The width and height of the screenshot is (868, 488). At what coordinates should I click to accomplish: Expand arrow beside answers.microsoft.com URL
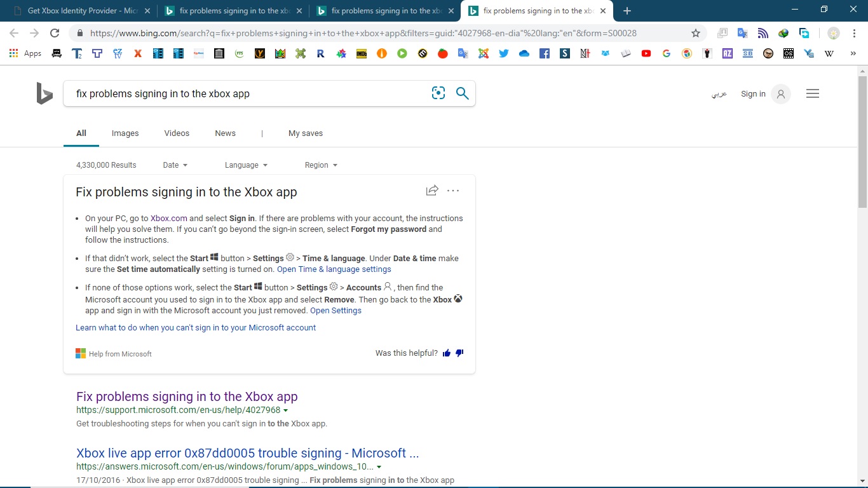(379, 467)
